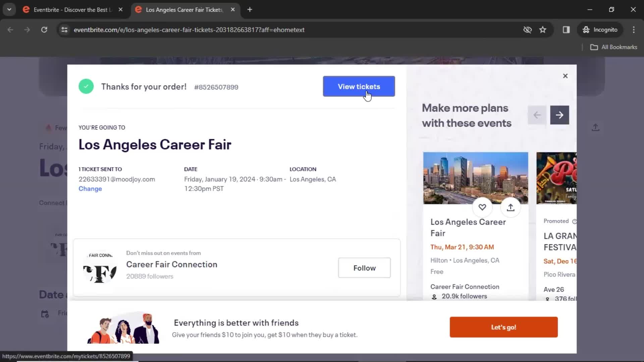
Task: Show next recommended events arrow
Action: tap(559, 115)
